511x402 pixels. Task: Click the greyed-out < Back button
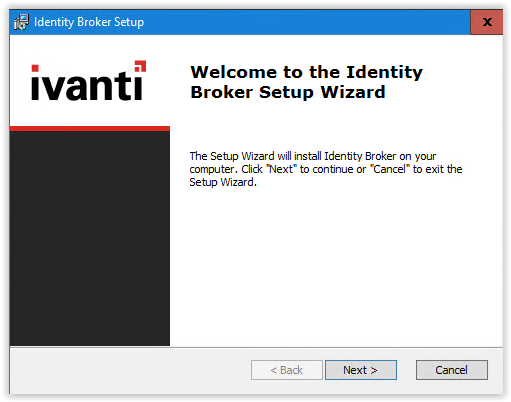[287, 370]
